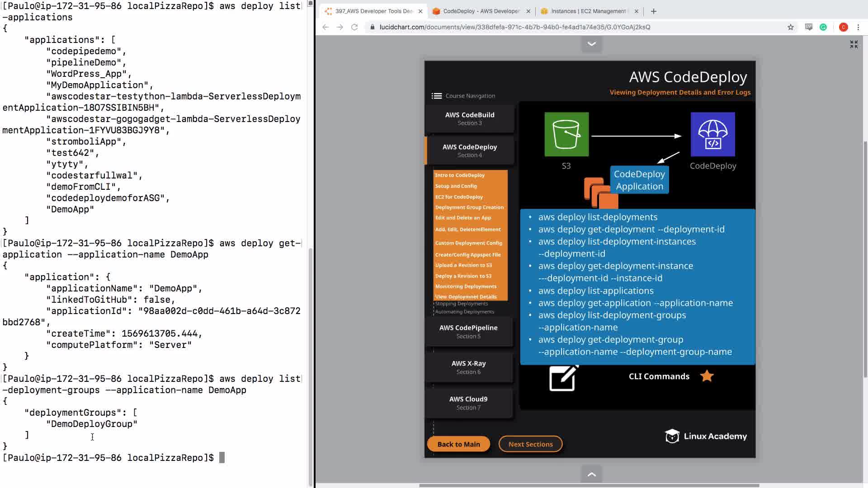
Task: Click the notes pencil icon
Action: (x=563, y=378)
